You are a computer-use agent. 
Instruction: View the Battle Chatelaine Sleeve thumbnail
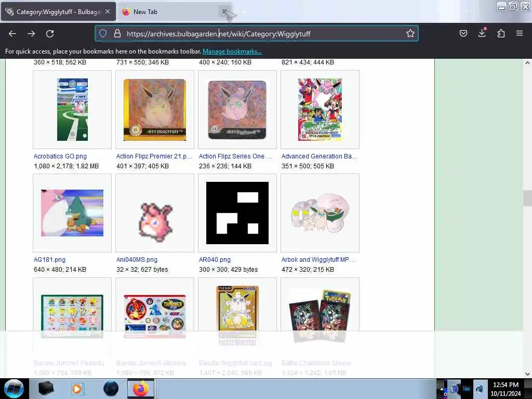coord(320,316)
